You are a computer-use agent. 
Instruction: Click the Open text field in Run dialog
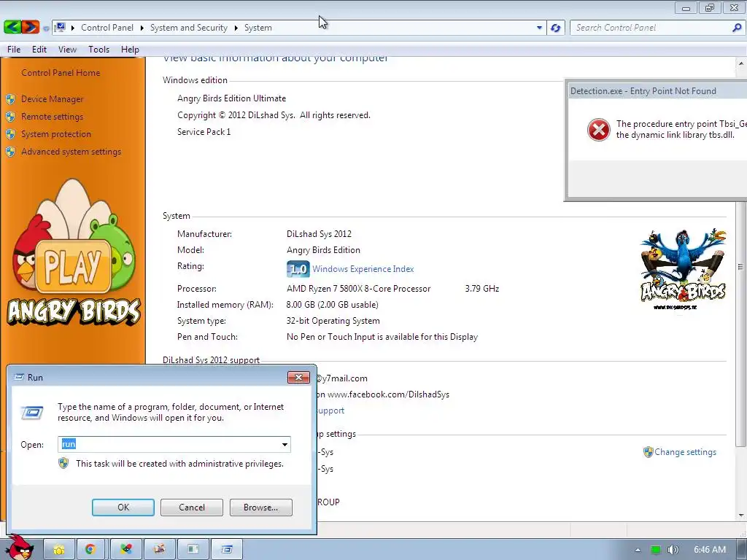(169, 444)
